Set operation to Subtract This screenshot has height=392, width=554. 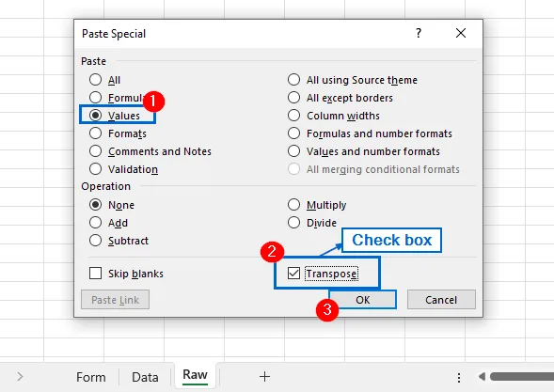[x=95, y=241]
